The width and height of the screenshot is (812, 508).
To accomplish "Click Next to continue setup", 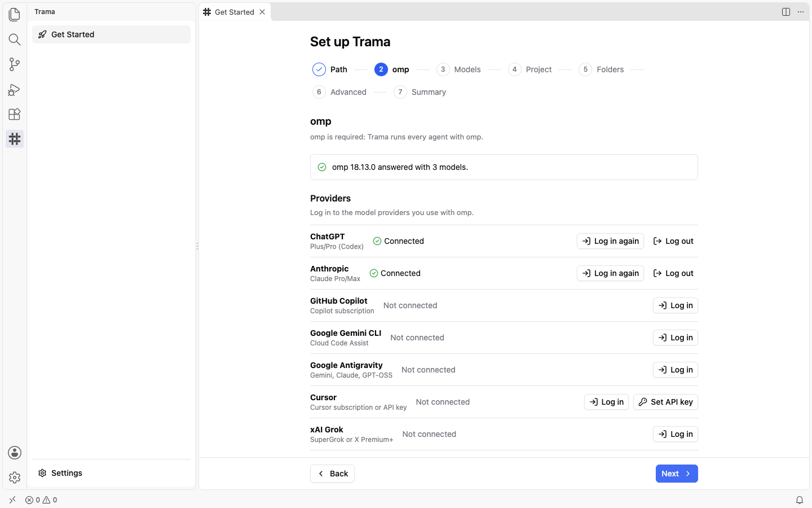I will 677,474.
